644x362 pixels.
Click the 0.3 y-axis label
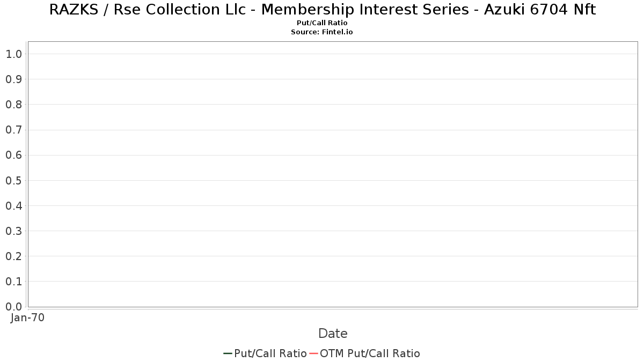13,231
